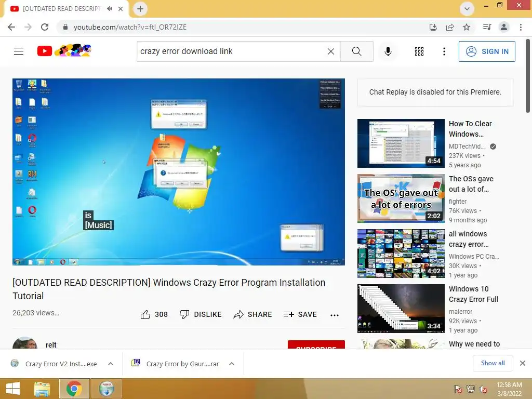Dislike the video
The image size is (532, 399).
coord(201,314)
